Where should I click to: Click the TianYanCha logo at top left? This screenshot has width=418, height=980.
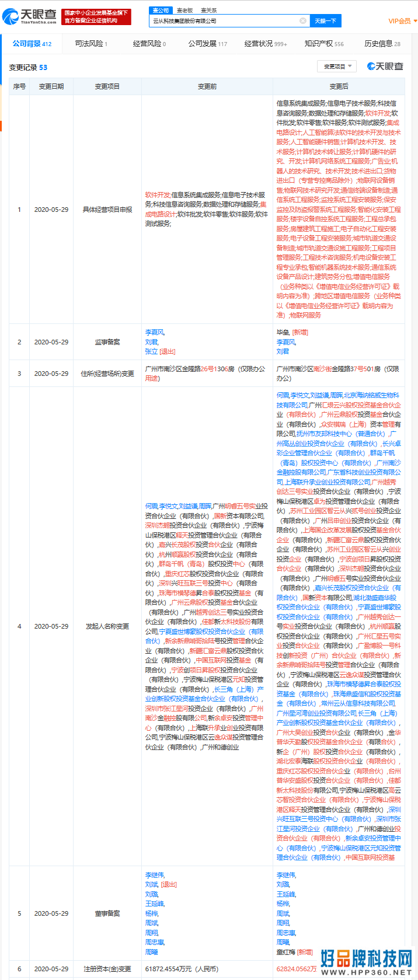[30, 17]
